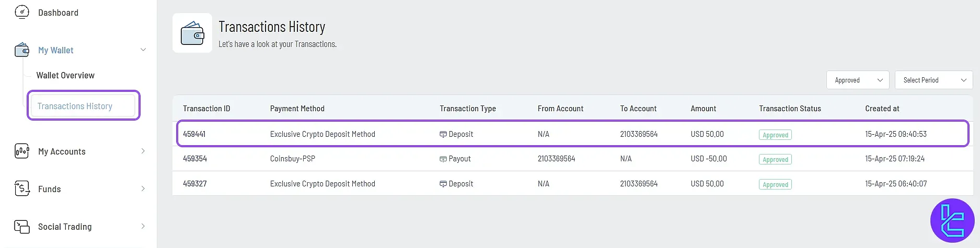
Task: Select transaction ID 459327
Action: (x=195, y=184)
